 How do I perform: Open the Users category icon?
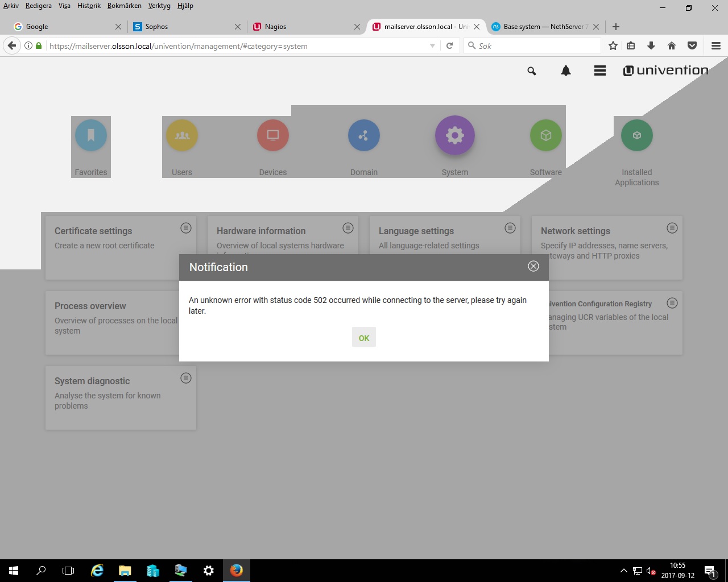[182, 135]
